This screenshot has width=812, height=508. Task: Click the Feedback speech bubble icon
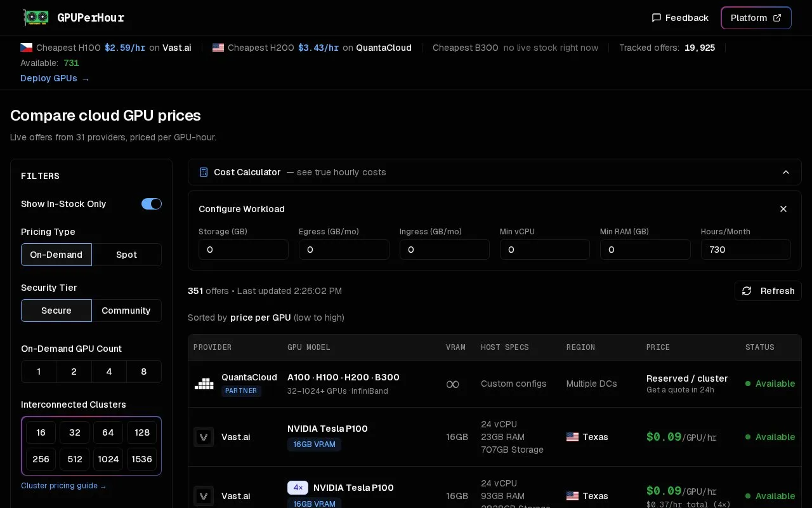pos(657,18)
